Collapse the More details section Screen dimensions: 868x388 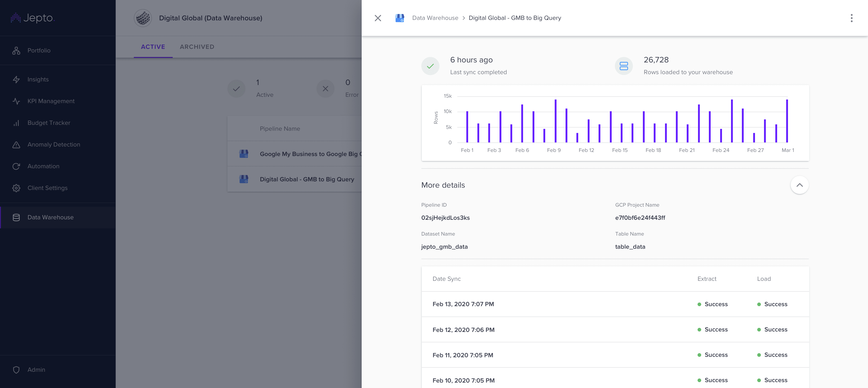point(800,185)
